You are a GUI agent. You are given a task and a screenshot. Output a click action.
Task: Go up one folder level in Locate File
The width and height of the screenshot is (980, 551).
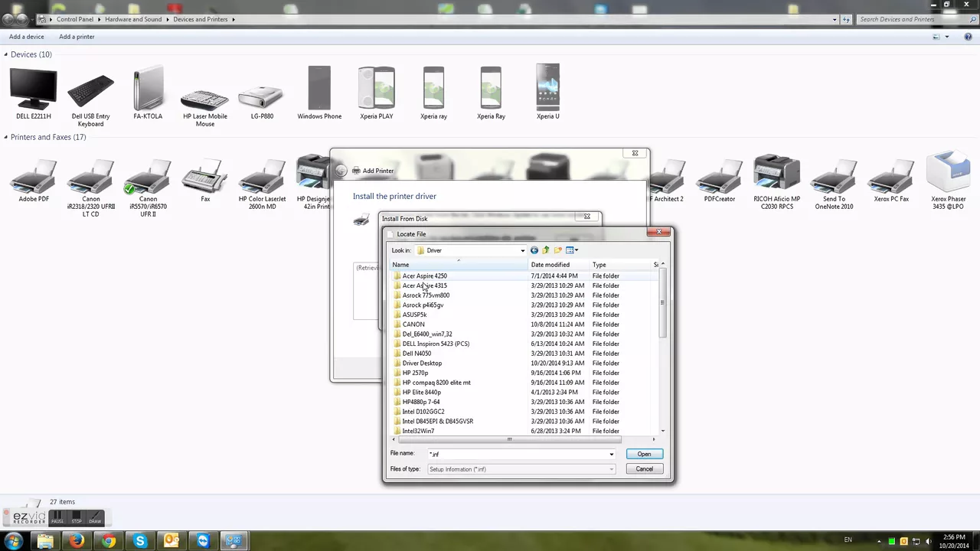point(546,250)
